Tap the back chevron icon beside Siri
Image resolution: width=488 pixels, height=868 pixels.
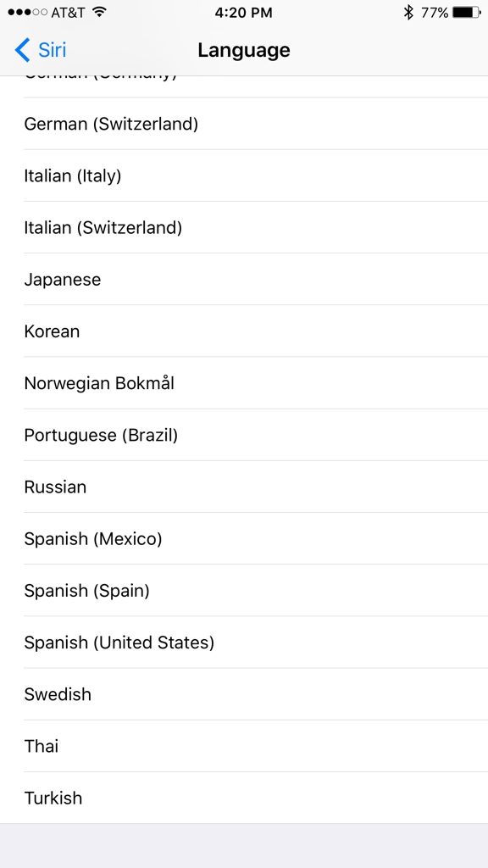tap(22, 50)
